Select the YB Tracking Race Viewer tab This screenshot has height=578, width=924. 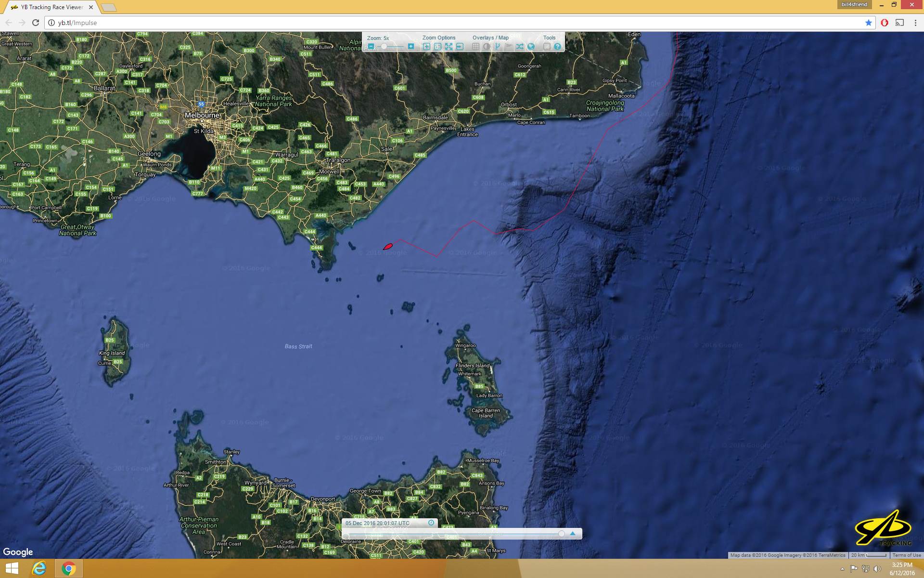click(52, 7)
